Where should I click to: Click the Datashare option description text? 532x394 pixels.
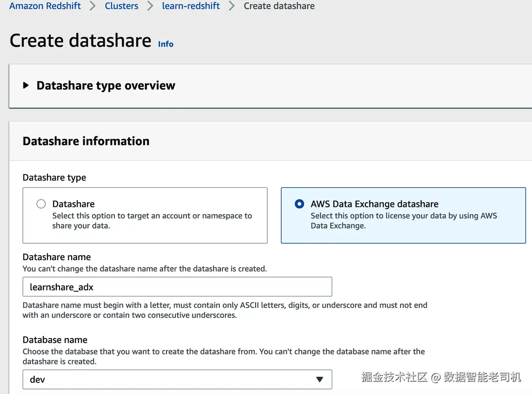[152, 221]
